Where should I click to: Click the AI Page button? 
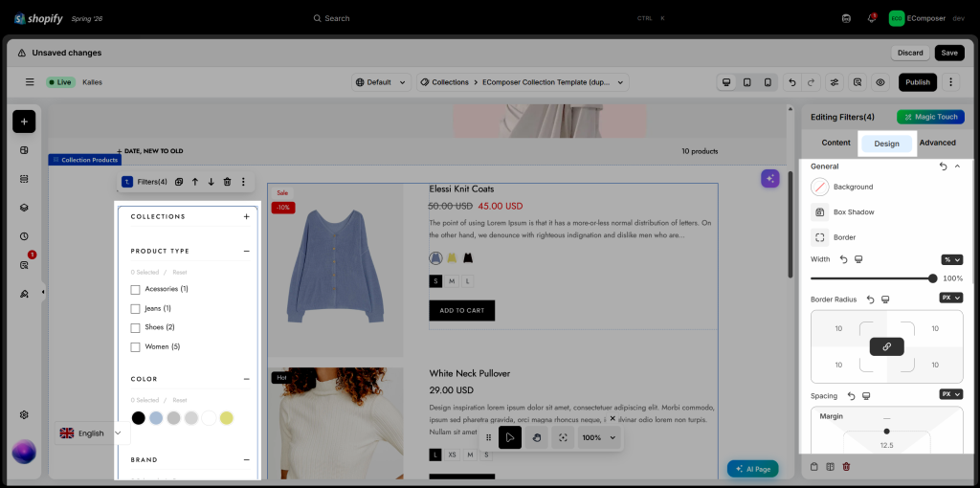pos(752,469)
